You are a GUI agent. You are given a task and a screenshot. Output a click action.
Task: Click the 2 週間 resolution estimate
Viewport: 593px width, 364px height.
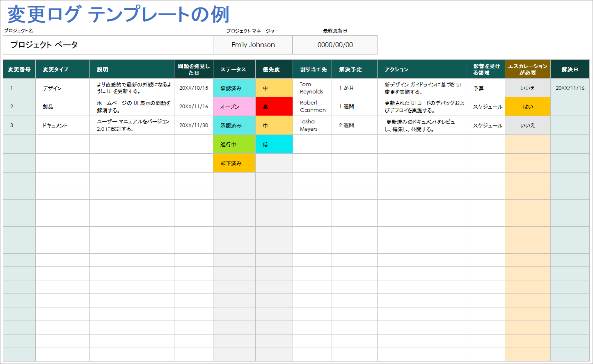(x=355, y=125)
